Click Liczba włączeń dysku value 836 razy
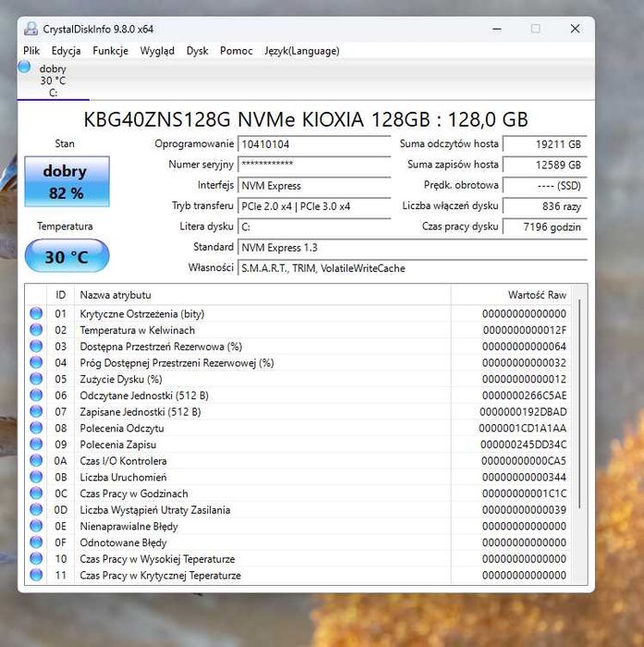644x647 pixels. click(544, 206)
